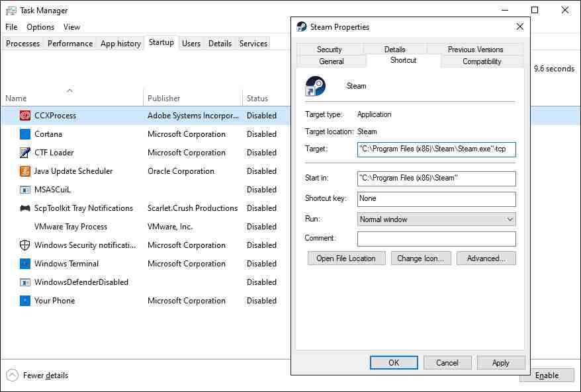
Task: Open the Options menu in Task Manager
Action: coord(40,27)
